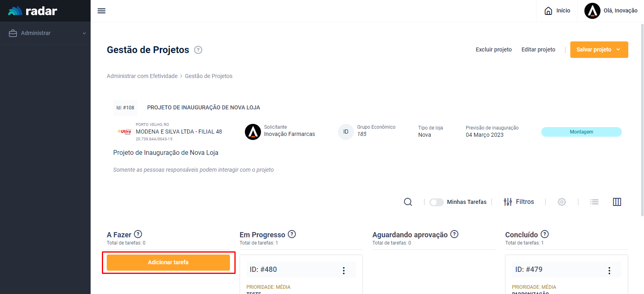644x294 pixels.
Task: Go to Início in top bar
Action: (557, 11)
